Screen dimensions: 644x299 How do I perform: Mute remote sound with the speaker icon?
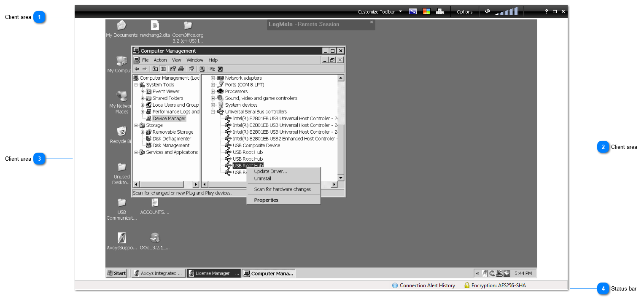pos(487,11)
